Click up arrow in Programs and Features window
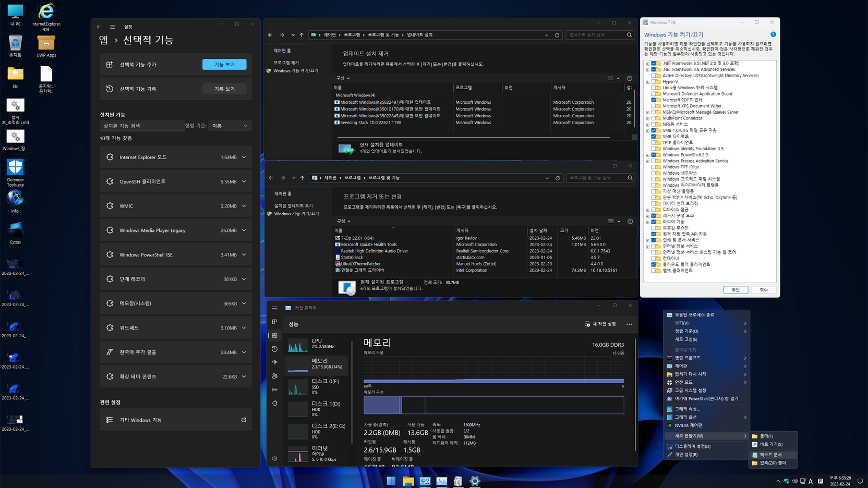The image size is (868, 488). coord(302,178)
